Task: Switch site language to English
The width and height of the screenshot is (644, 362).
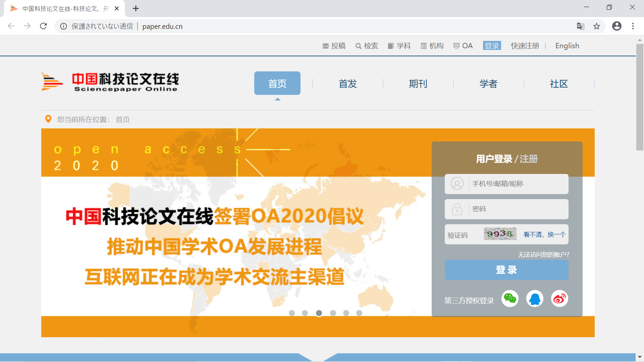Action: (x=567, y=46)
